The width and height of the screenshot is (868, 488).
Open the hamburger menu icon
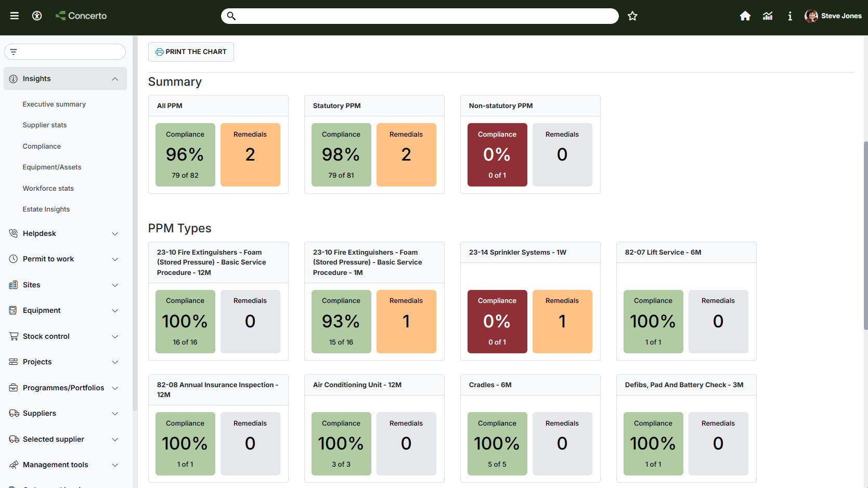pos(15,16)
